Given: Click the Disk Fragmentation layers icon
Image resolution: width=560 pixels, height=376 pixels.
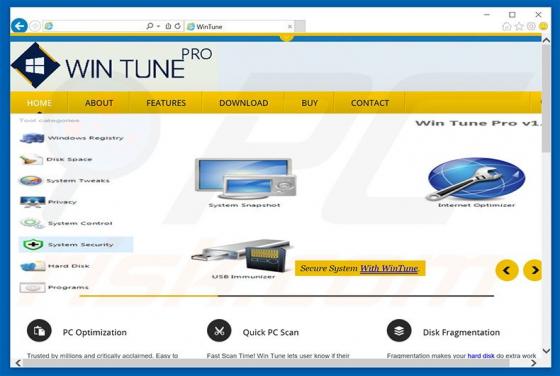Looking at the screenshot, I should [399, 331].
